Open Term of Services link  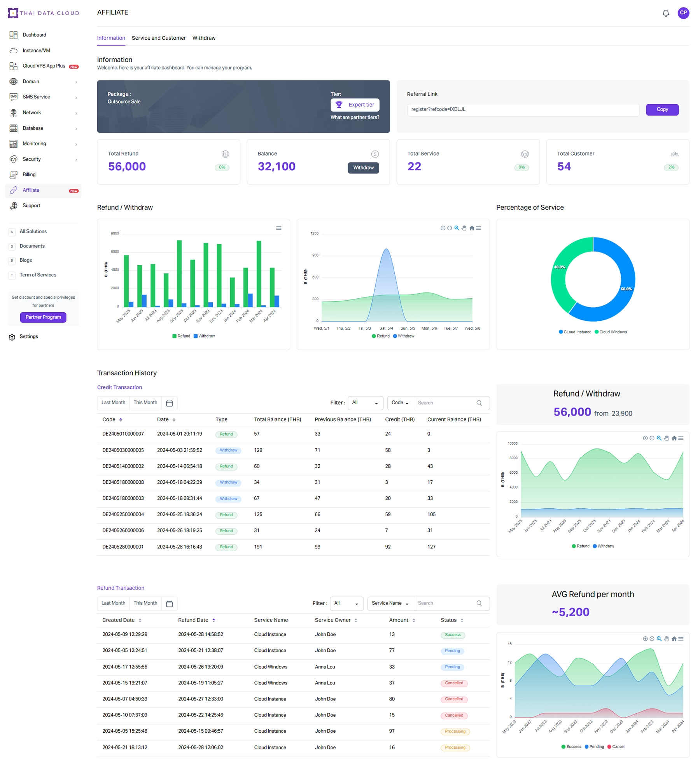pos(38,275)
